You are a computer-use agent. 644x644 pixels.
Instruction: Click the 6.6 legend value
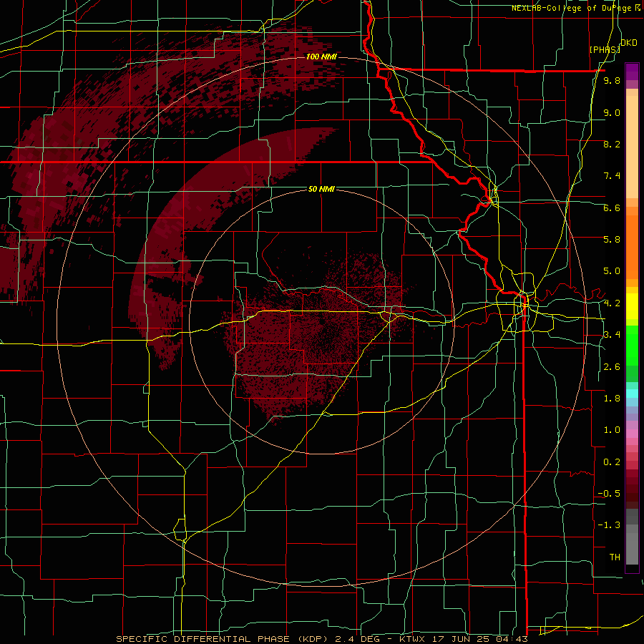[612, 208]
